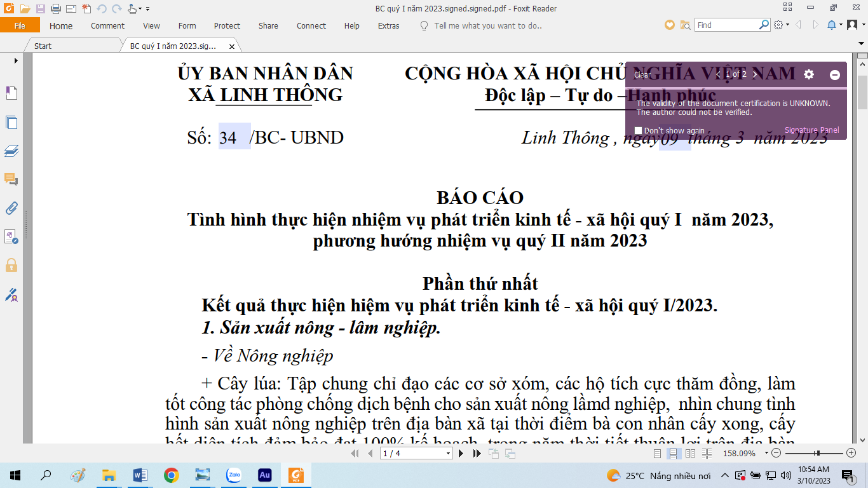Open the folder-with-magnifier search icon beside the Find box
Viewport: 868px width, 488px height.
[x=685, y=25]
